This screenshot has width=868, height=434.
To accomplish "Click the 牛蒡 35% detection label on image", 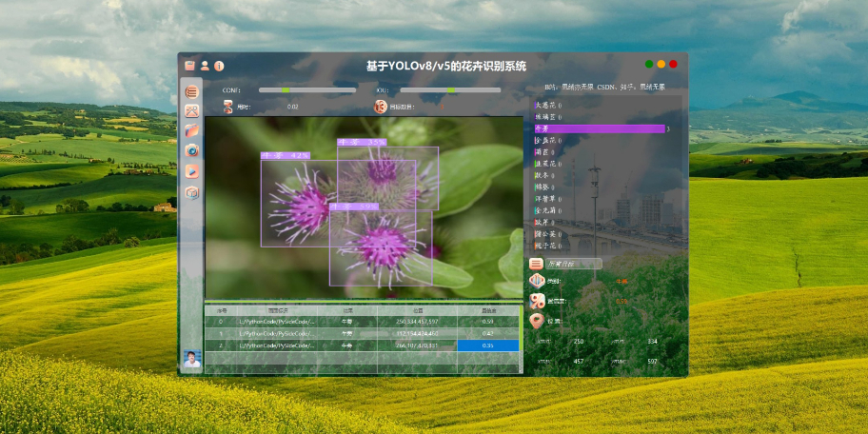I will (x=362, y=142).
